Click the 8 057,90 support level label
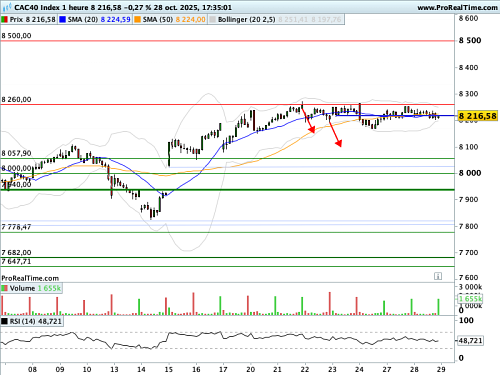 point(16,153)
